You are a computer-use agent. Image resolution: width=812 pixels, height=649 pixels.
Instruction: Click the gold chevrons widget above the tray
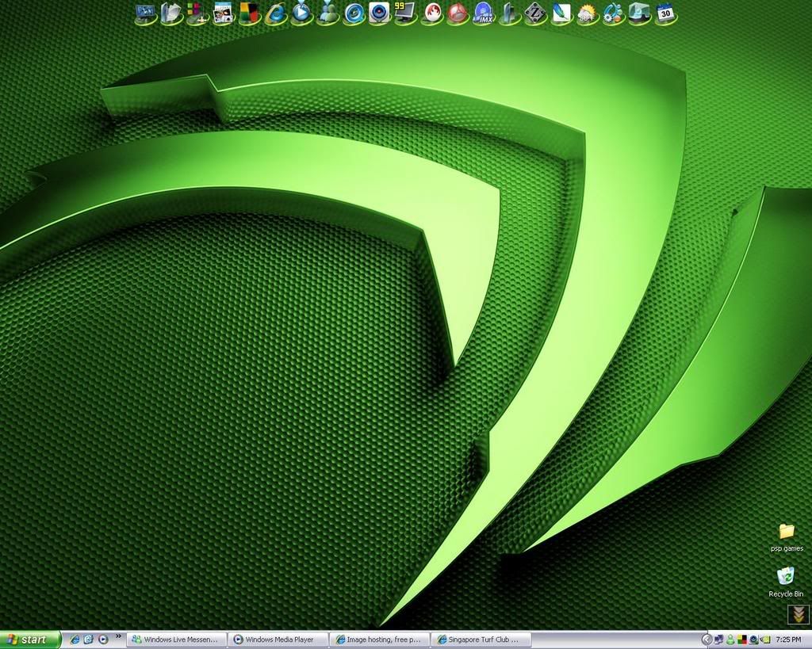point(798,614)
